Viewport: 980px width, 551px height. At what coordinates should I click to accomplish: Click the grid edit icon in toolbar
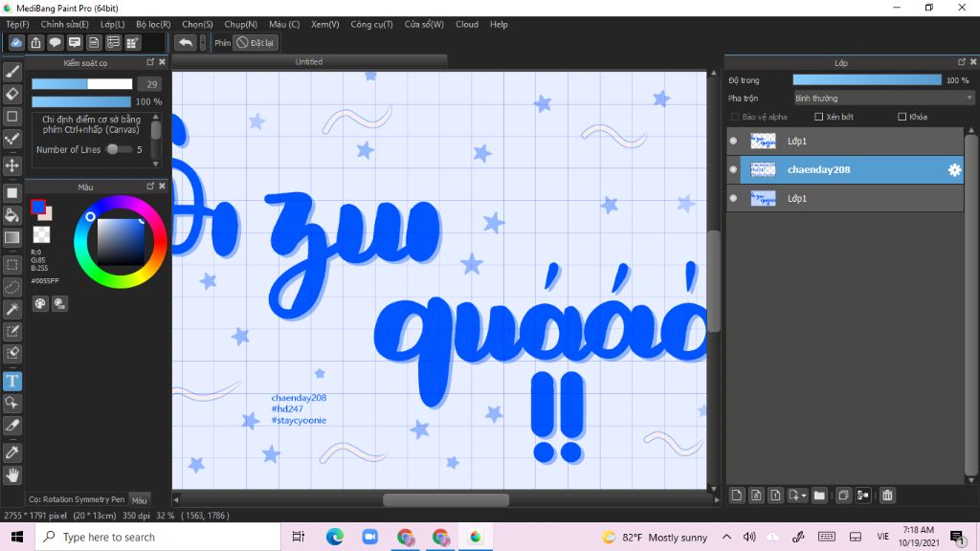tap(132, 42)
